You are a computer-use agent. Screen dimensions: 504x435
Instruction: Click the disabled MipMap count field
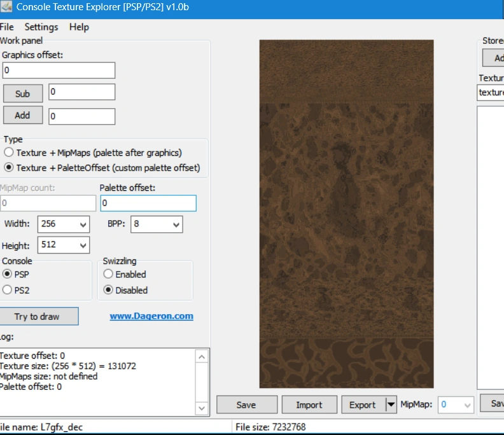coord(48,204)
